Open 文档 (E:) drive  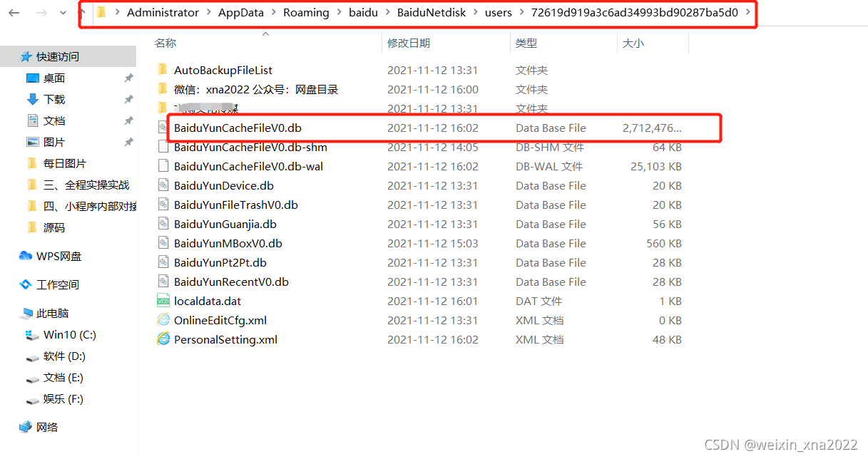pos(63,377)
